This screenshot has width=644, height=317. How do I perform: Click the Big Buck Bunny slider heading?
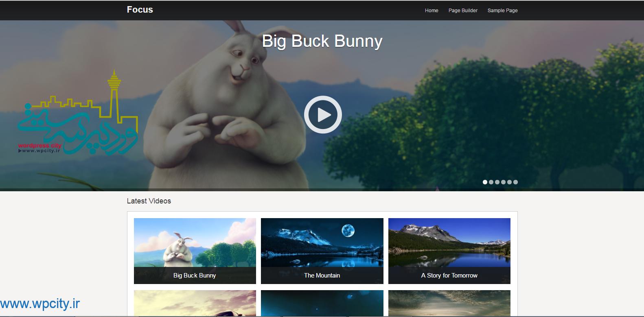click(x=322, y=41)
